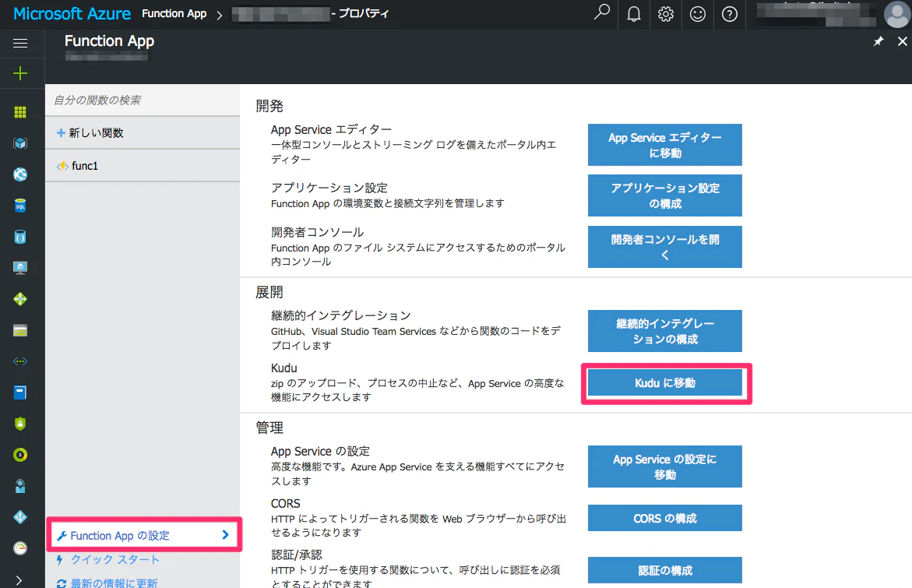Click アプリケーション設定の構成 button
912x588 pixels.
click(665, 195)
